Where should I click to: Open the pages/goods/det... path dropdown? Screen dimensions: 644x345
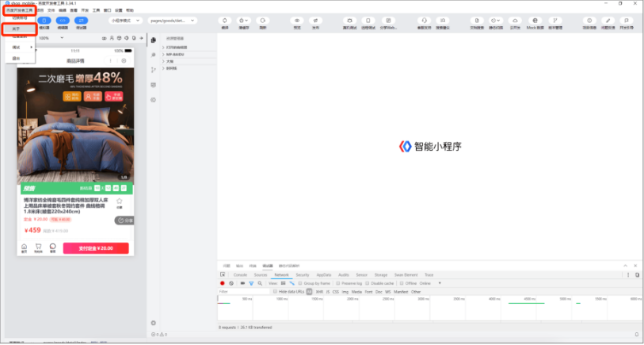pyautogui.click(x=173, y=20)
